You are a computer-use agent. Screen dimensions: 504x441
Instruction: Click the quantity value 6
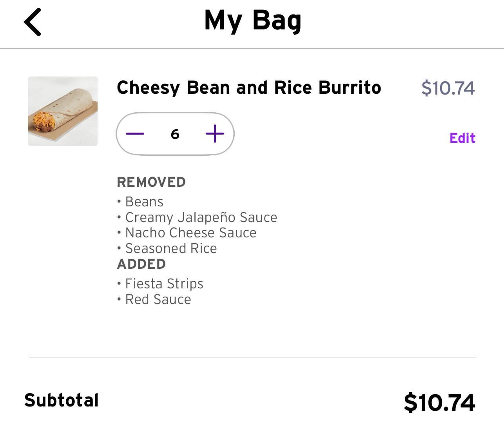[175, 134]
